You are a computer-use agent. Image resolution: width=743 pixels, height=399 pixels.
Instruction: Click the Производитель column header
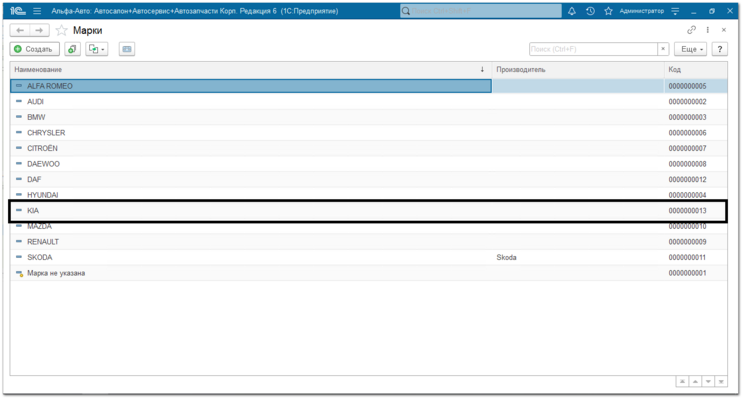[578, 69]
